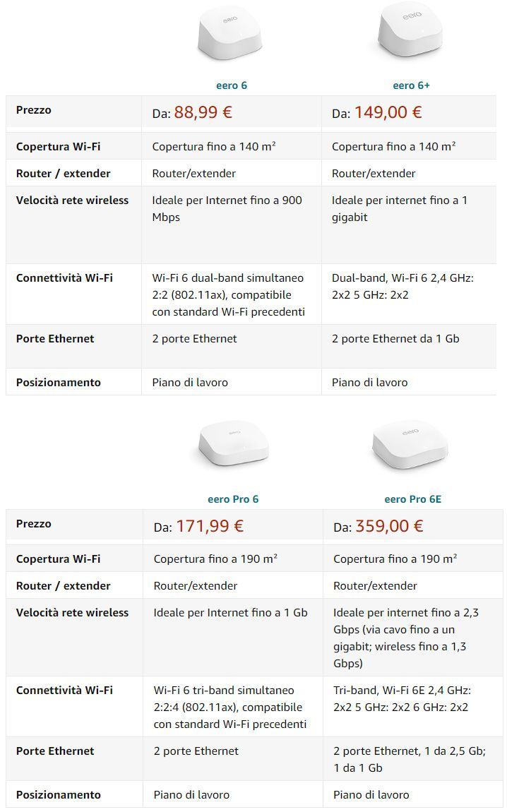Image resolution: width=507 pixels, height=812 pixels.
Task: Click the eero 6 product image
Action: [x=232, y=37]
